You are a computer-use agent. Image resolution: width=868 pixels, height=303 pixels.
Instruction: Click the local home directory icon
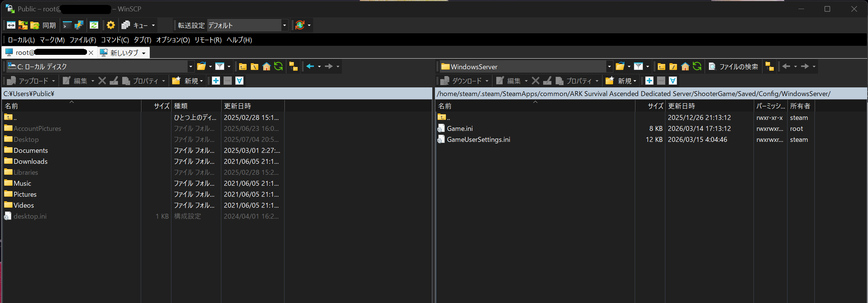[267, 67]
